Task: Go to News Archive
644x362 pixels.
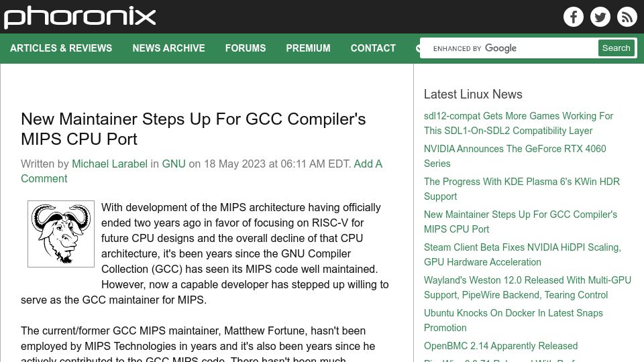Action: (x=168, y=48)
